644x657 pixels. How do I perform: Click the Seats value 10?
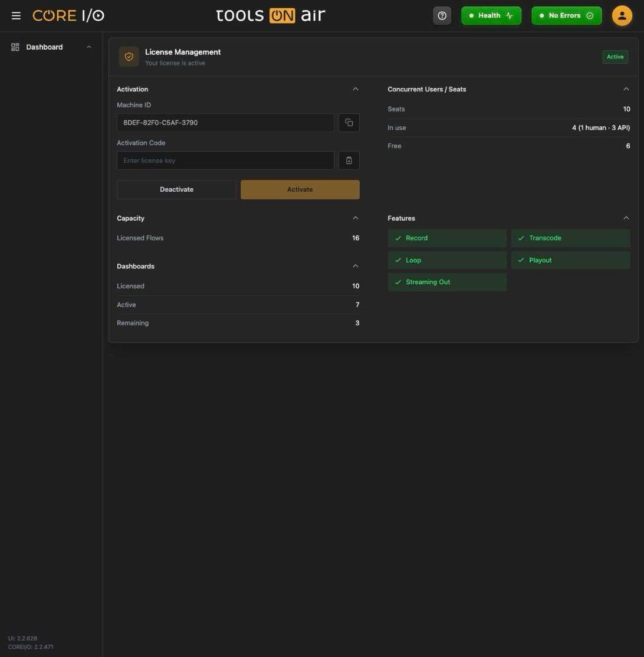(626, 109)
